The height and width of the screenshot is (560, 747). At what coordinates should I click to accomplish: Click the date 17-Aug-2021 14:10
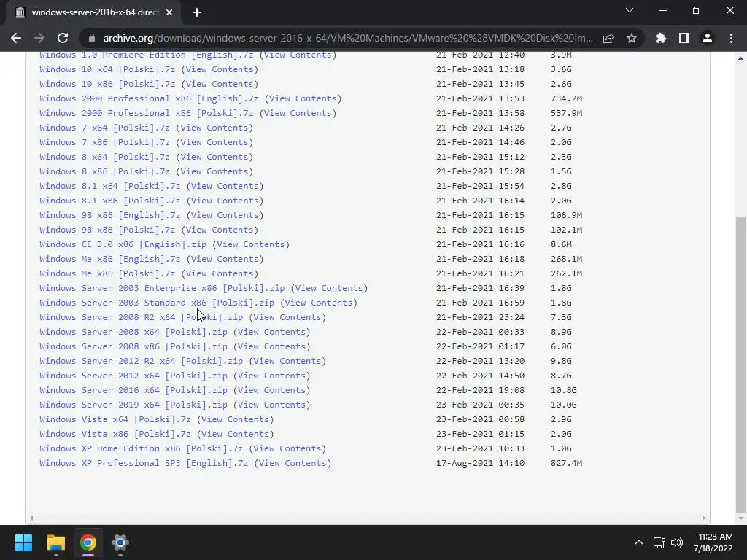click(x=480, y=463)
